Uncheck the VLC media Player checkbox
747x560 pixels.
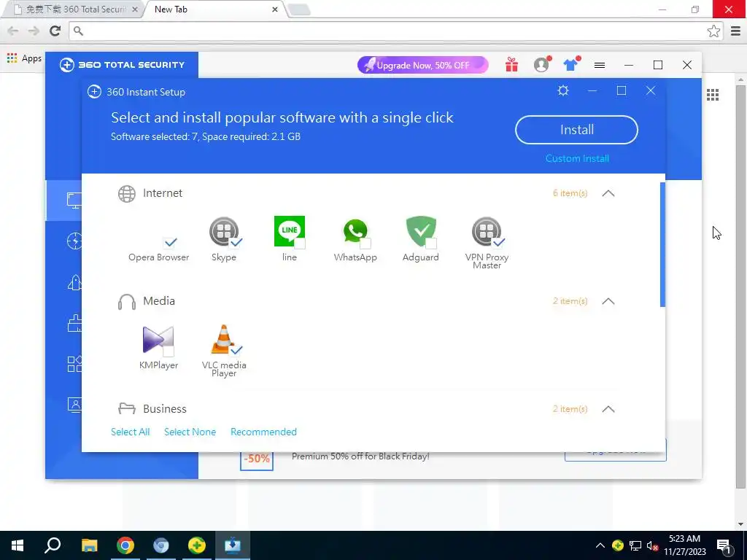coord(236,351)
